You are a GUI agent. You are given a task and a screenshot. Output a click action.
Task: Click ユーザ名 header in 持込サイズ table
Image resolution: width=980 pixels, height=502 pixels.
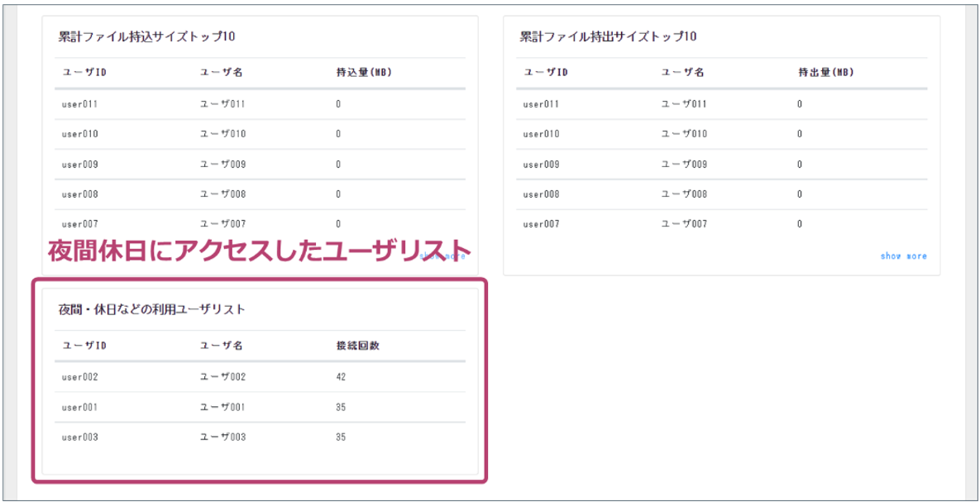click(221, 72)
